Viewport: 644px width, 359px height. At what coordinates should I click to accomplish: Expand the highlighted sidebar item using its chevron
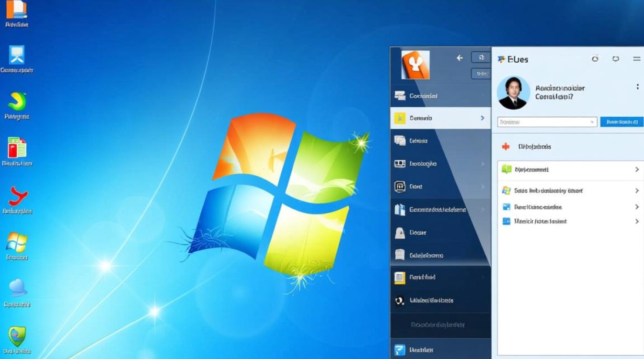[483, 118]
